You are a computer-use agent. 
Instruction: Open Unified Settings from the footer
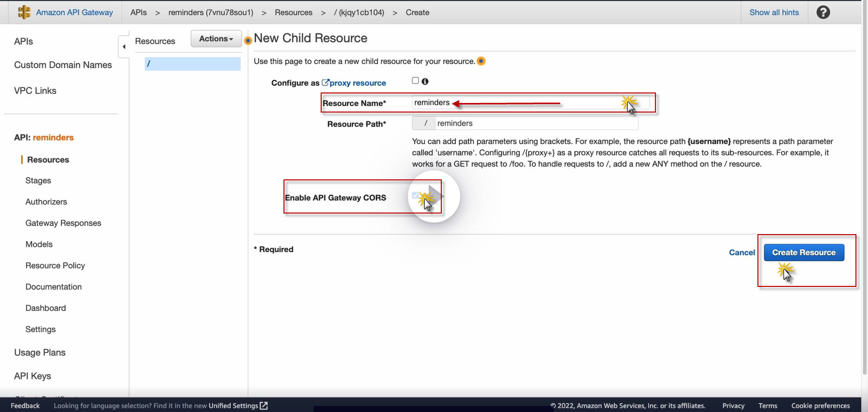pyautogui.click(x=233, y=405)
